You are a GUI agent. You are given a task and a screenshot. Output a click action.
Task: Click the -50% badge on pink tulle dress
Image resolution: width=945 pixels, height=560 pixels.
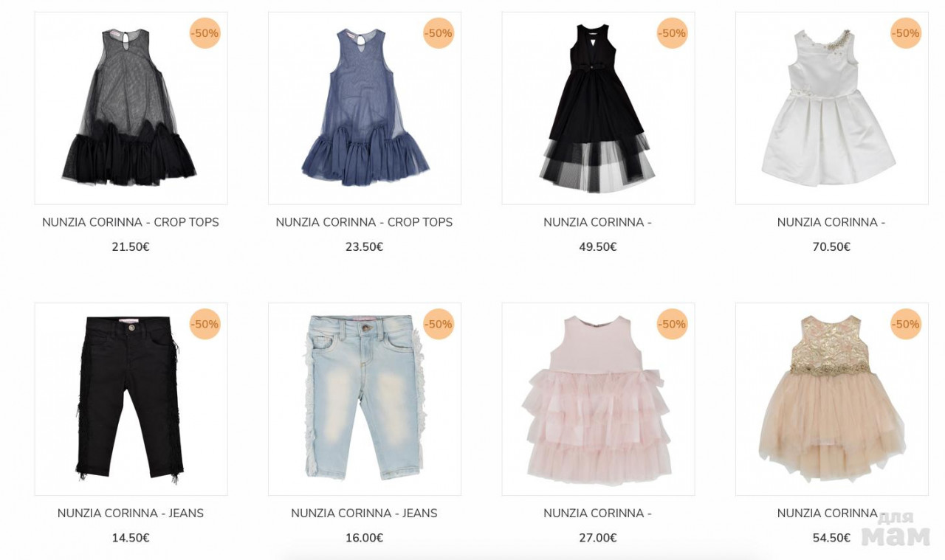pos(672,324)
